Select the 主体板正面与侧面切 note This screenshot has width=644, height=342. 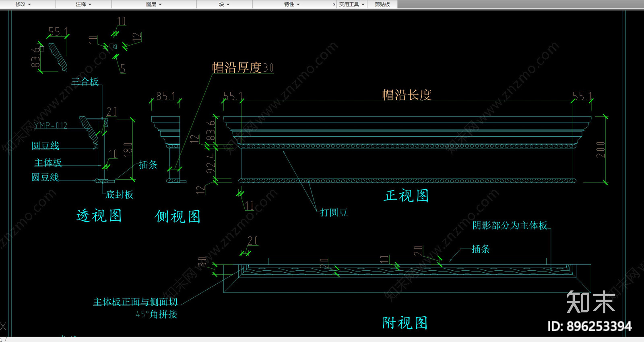click(x=136, y=302)
